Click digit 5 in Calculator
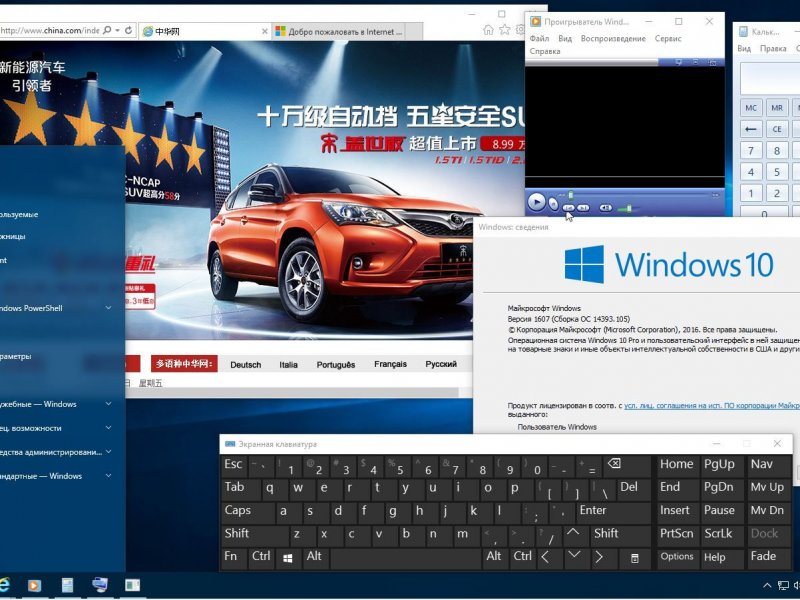The width and height of the screenshot is (800, 600). (x=777, y=172)
